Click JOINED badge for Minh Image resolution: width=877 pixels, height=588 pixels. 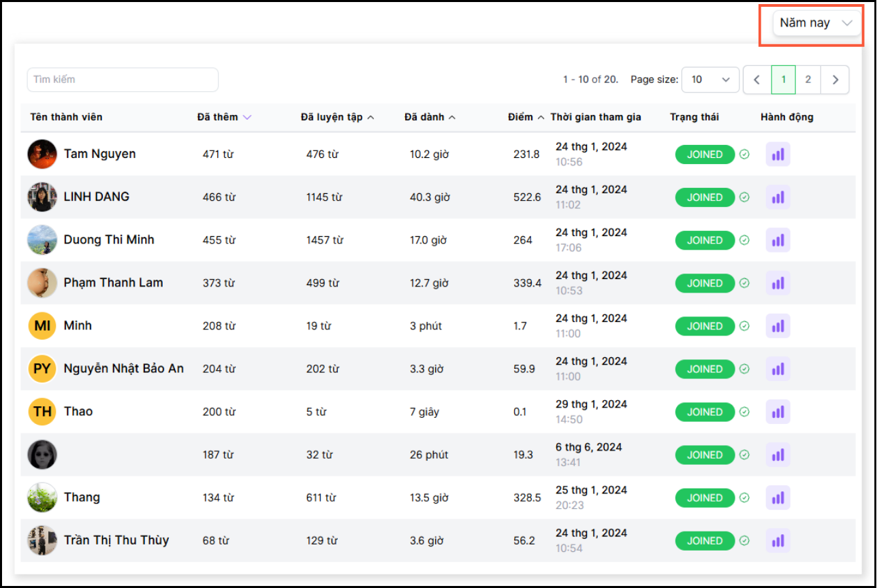pyautogui.click(x=705, y=326)
